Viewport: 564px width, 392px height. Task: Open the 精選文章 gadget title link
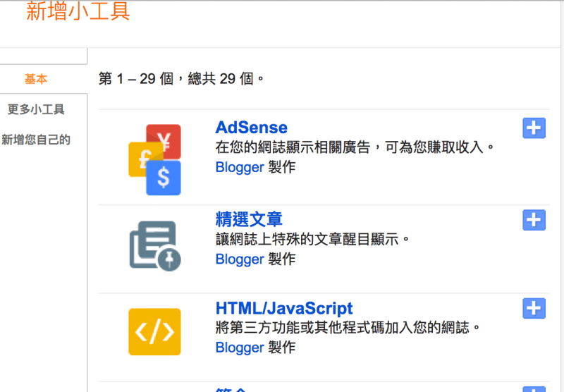click(249, 219)
